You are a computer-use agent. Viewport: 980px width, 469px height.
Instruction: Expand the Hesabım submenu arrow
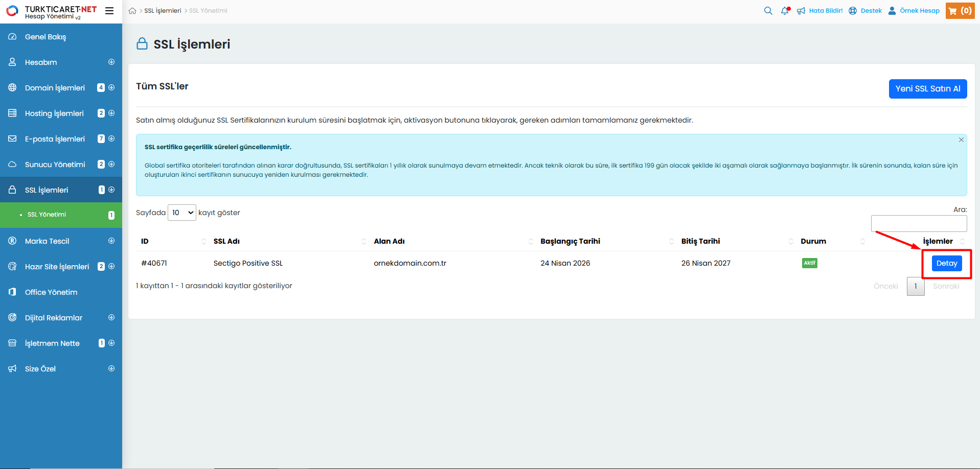click(x=111, y=62)
